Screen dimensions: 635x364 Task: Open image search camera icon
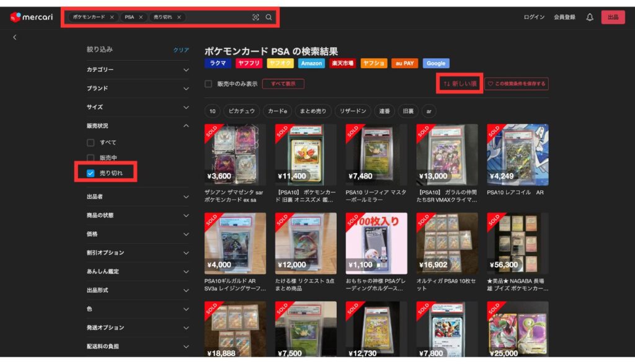pos(255,17)
